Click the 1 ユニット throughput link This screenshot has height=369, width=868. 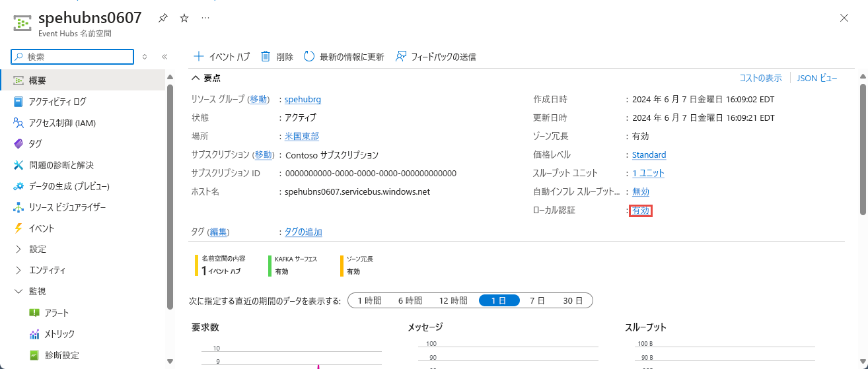pyautogui.click(x=648, y=174)
